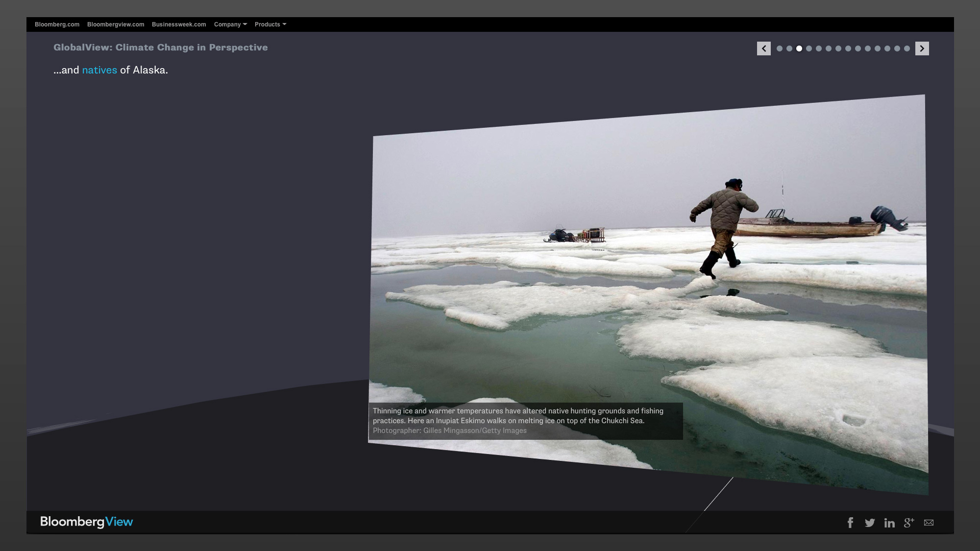Open Bloombergview.com in top bar
Screen dimensions: 980x551
pos(116,24)
